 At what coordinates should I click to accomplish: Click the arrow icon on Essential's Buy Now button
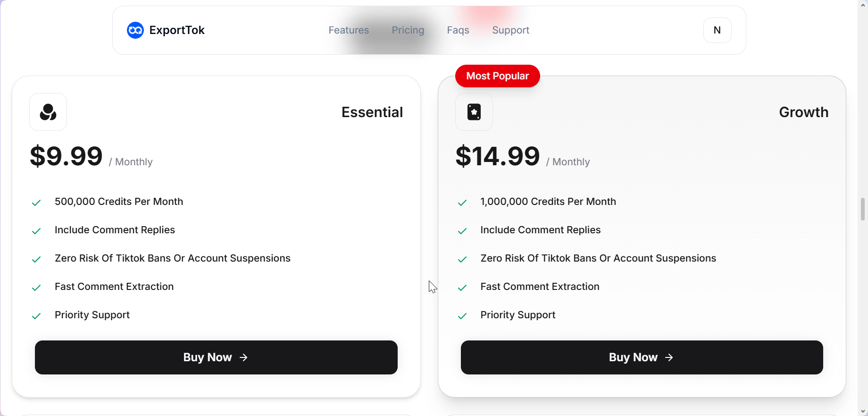pos(243,357)
